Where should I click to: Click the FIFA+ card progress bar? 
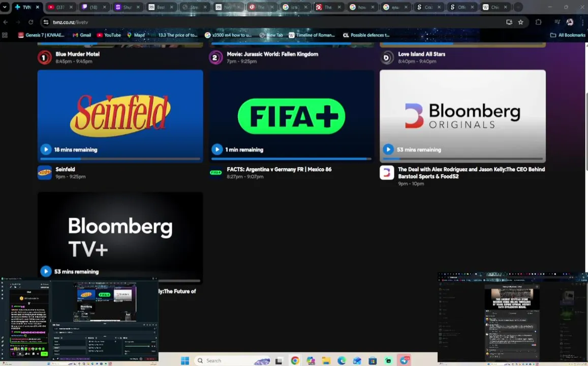291,159
